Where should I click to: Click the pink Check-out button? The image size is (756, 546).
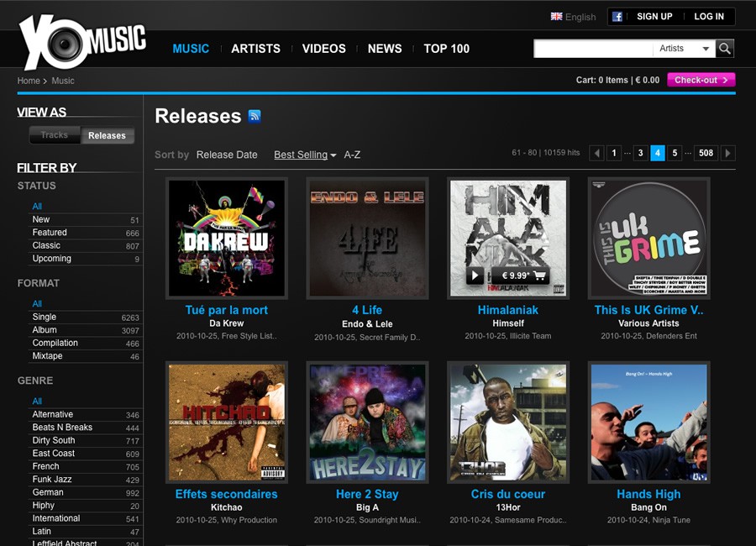701,80
